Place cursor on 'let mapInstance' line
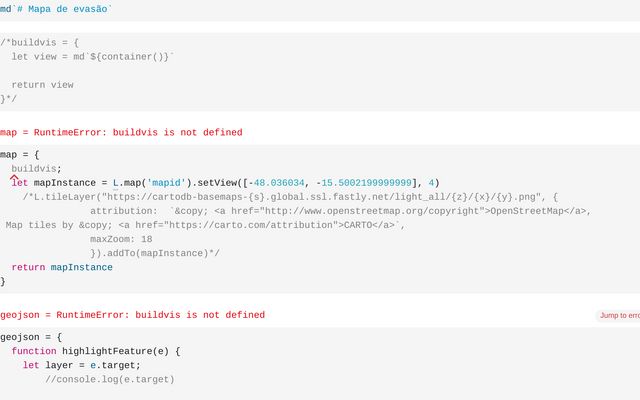 [60, 183]
